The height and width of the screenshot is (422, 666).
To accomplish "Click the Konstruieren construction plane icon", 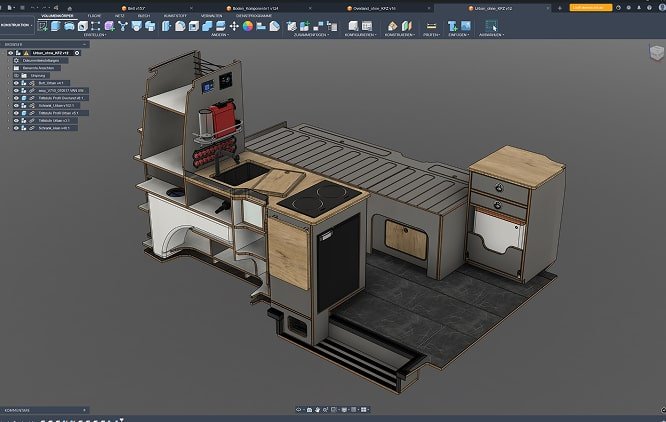I will 393,26.
